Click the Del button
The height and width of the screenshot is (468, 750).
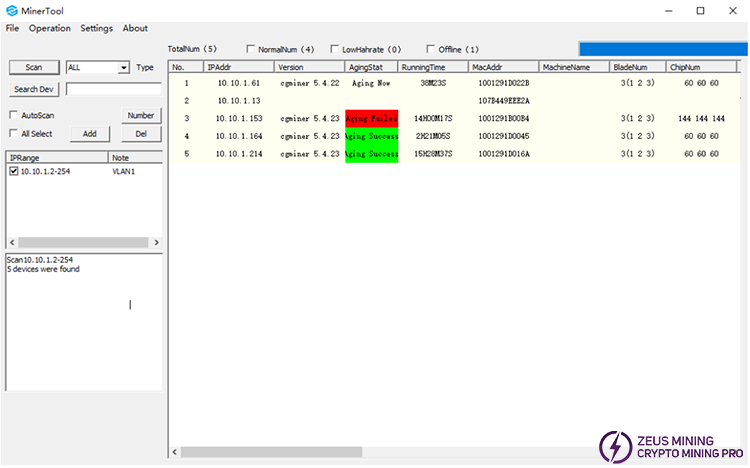click(141, 133)
